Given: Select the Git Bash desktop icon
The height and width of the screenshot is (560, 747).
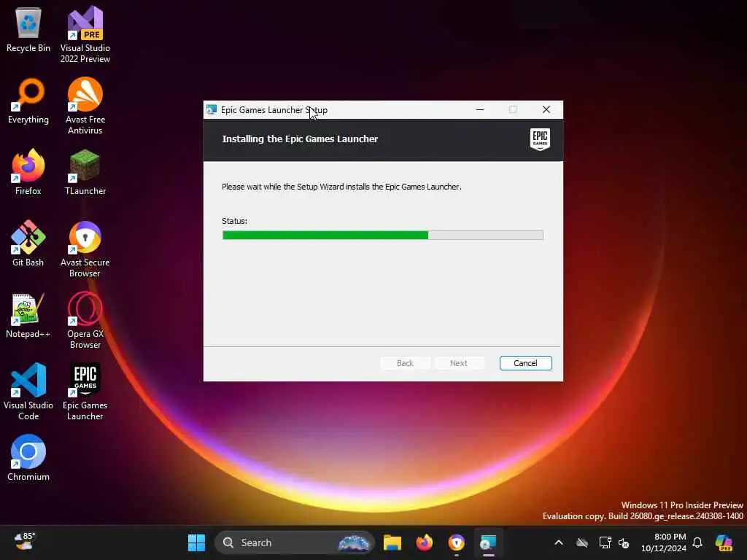Looking at the screenshot, I should [28, 244].
